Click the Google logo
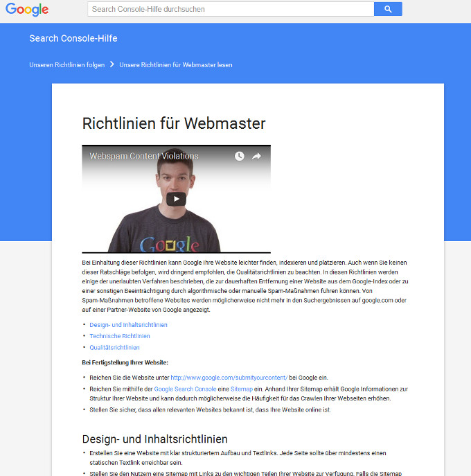The height and width of the screenshot is (476, 471). point(27,9)
